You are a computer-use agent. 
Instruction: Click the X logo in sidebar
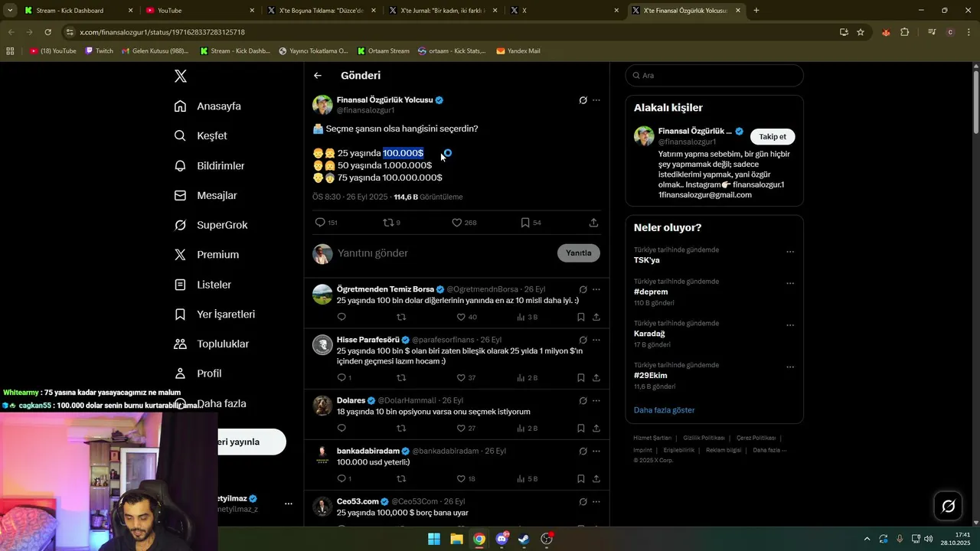[181, 76]
